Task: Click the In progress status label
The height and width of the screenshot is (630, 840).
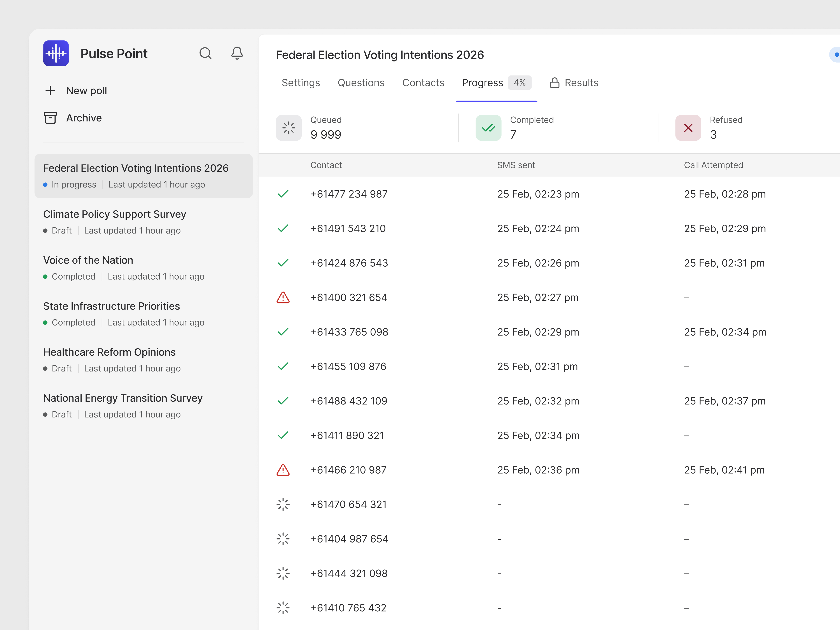Action: point(74,185)
